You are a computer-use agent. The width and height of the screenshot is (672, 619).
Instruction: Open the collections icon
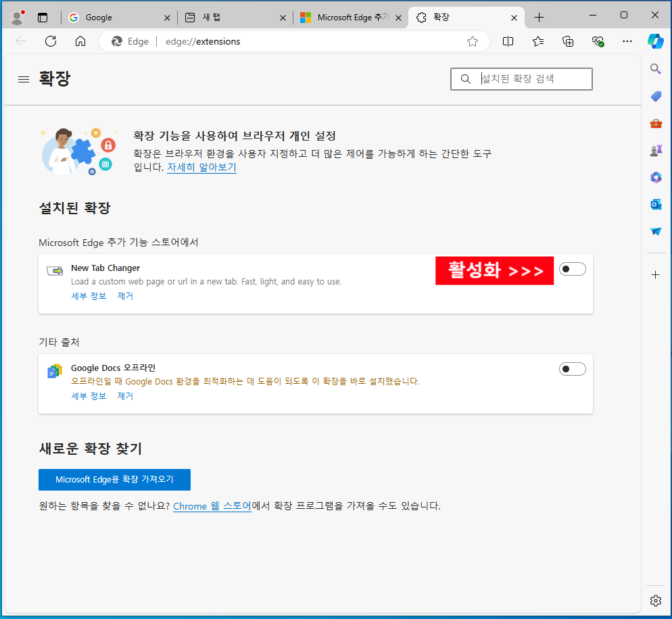click(568, 41)
